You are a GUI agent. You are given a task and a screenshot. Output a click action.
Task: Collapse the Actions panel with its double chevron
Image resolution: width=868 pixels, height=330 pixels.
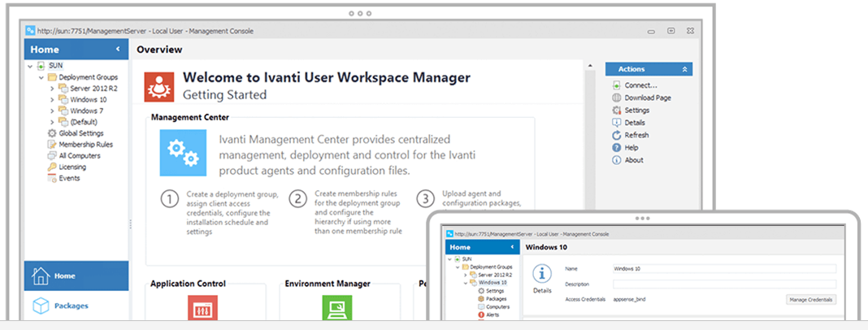684,69
